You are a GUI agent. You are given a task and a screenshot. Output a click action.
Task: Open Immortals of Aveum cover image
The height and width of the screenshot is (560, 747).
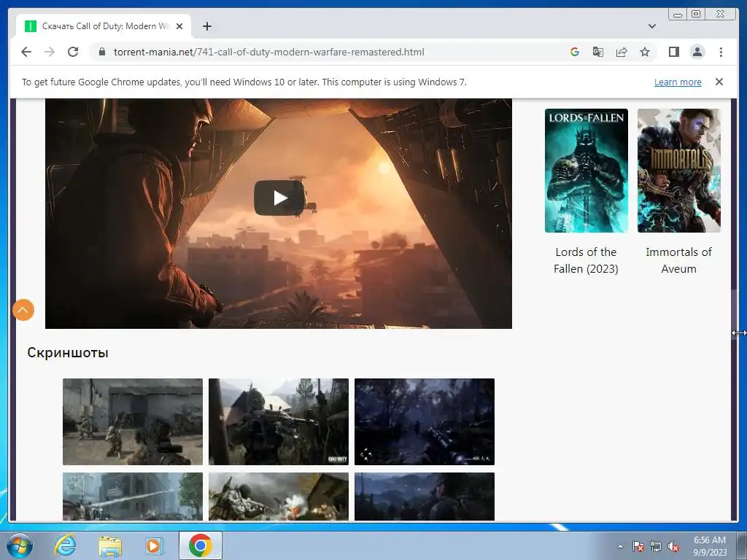(x=679, y=171)
